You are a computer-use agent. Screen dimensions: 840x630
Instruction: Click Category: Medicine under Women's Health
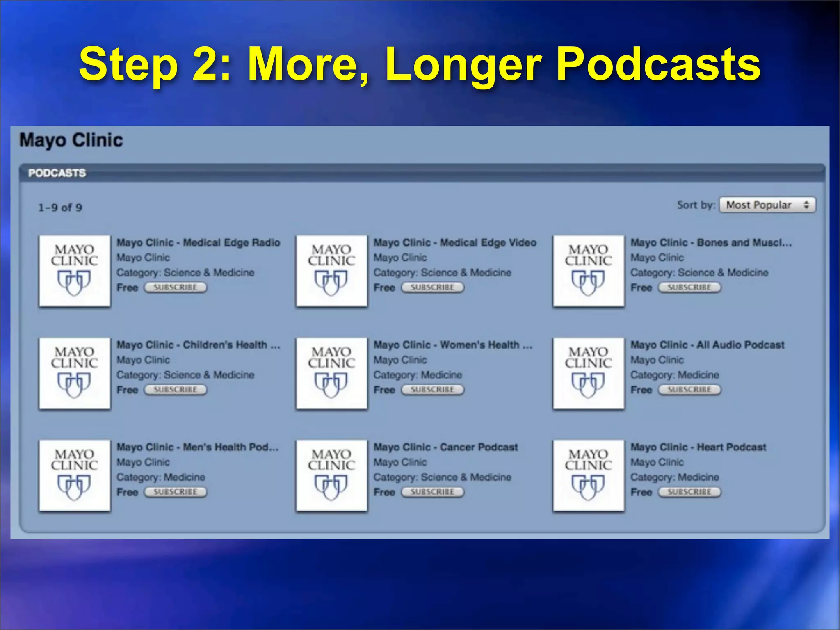coord(418,375)
